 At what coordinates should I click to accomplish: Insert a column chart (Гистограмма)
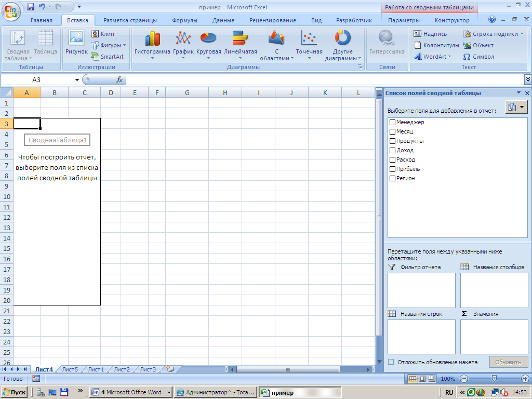point(152,45)
